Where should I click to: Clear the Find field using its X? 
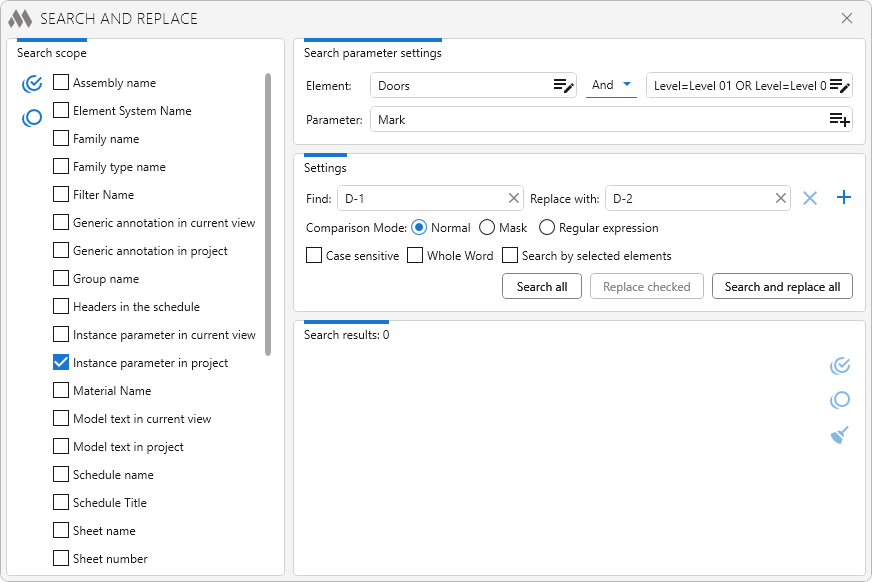tap(514, 198)
